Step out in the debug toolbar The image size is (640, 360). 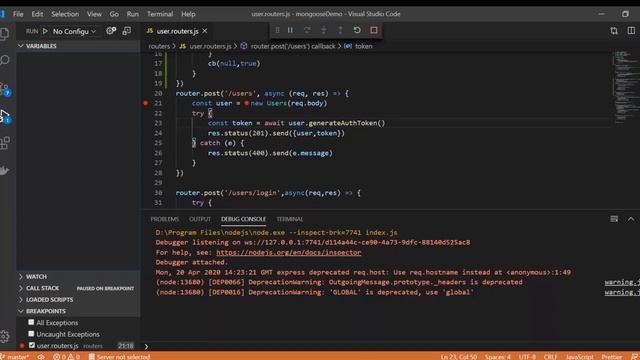point(340,30)
